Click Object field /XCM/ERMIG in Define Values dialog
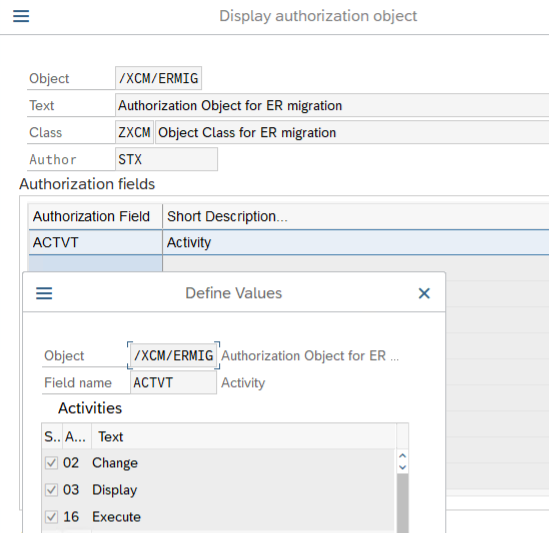549x533 pixels. (x=174, y=355)
